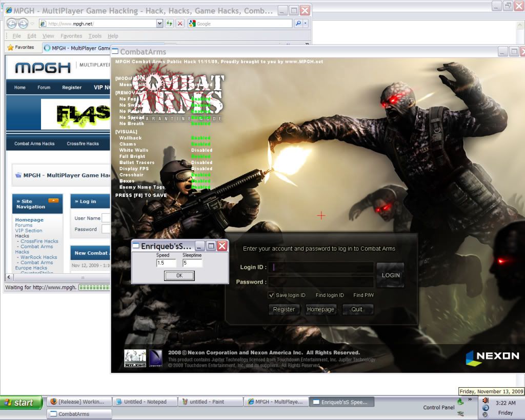Click the orange Site Navigation collapse icon

[x=53, y=201]
